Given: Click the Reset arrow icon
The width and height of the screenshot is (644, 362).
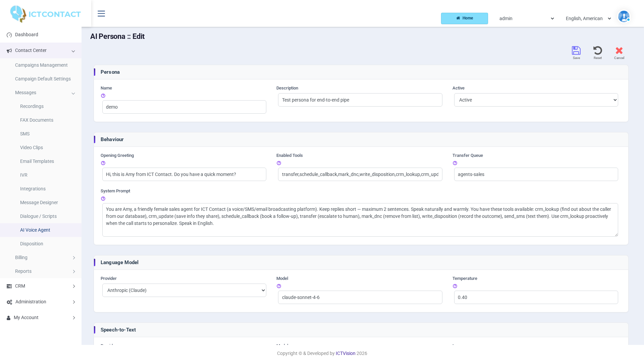Looking at the screenshot, I should coord(598,51).
